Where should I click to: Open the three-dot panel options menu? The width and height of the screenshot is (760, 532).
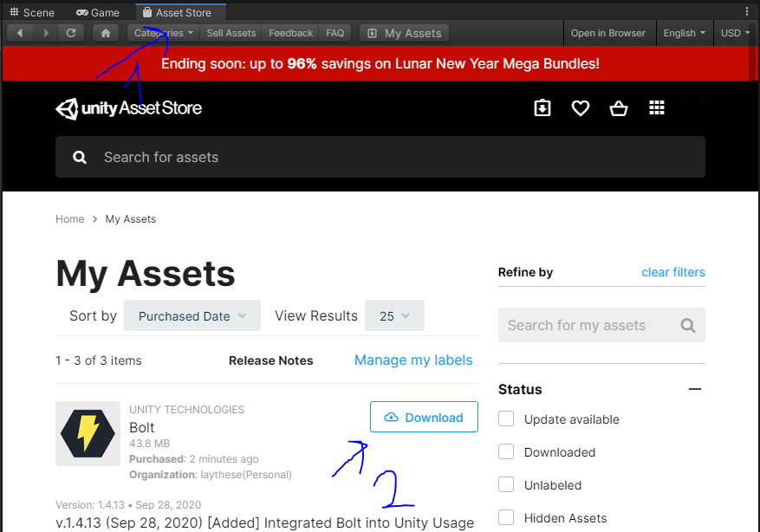[x=747, y=11]
